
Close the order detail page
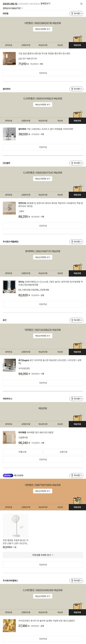coord(81,4)
